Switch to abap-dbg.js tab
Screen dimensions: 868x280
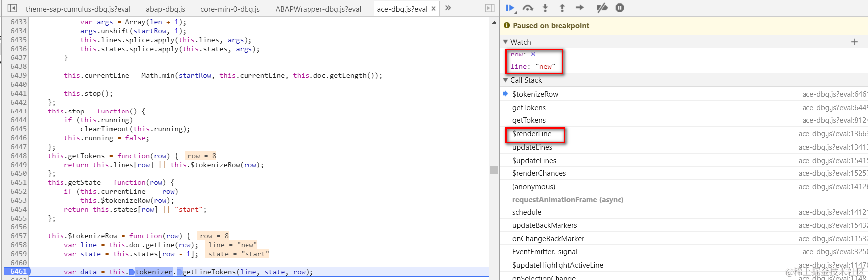165,9
